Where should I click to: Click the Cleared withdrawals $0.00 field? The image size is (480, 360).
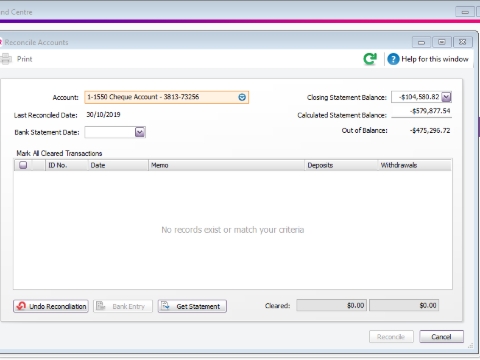404,305
